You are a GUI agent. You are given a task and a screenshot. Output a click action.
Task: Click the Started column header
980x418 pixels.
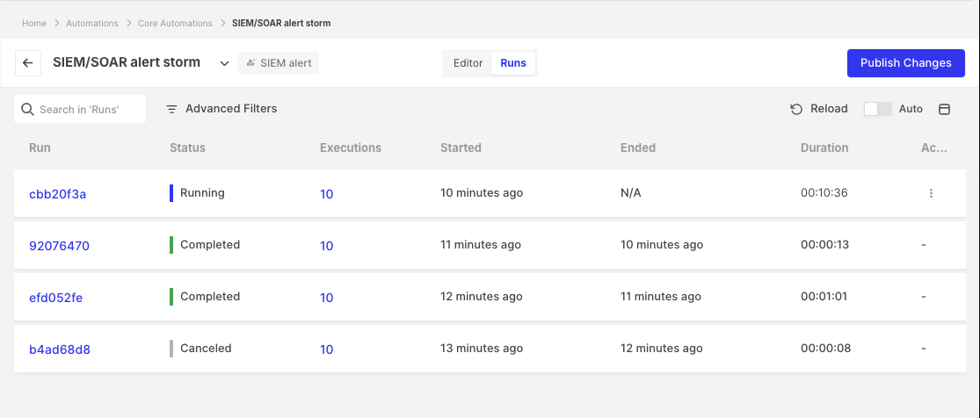point(461,148)
